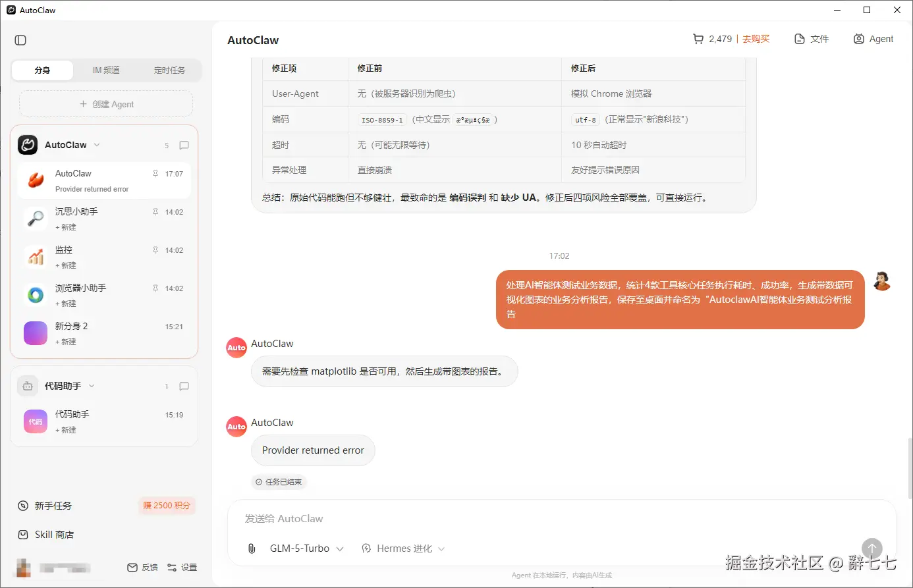Switch to the 定时任务 tab

point(169,70)
